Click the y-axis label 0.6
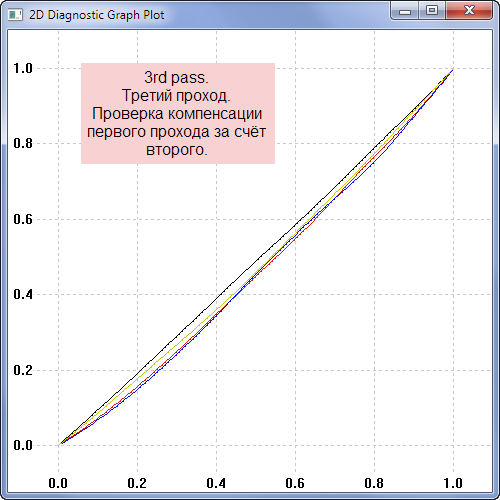This screenshot has width=500, height=500. (x=23, y=219)
